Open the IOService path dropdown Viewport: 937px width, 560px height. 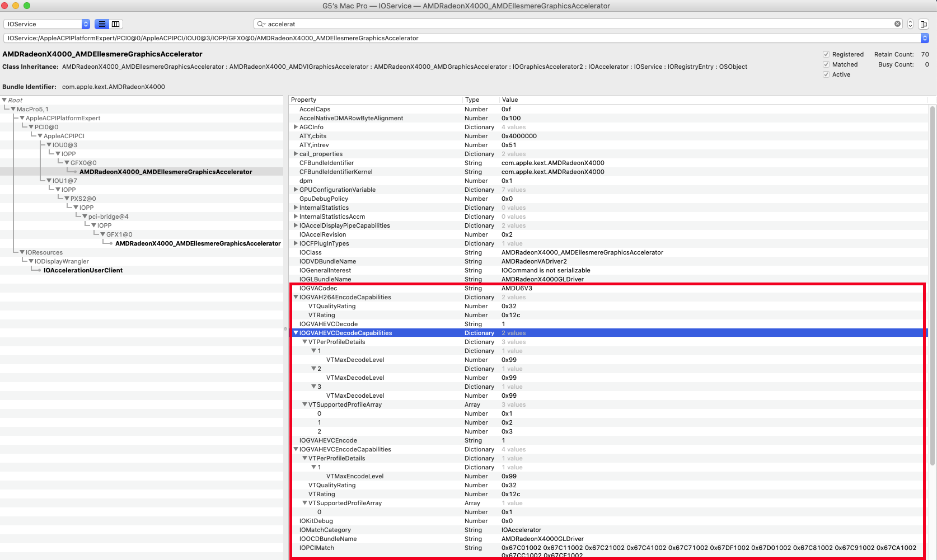pyautogui.click(x=925, y=38)
